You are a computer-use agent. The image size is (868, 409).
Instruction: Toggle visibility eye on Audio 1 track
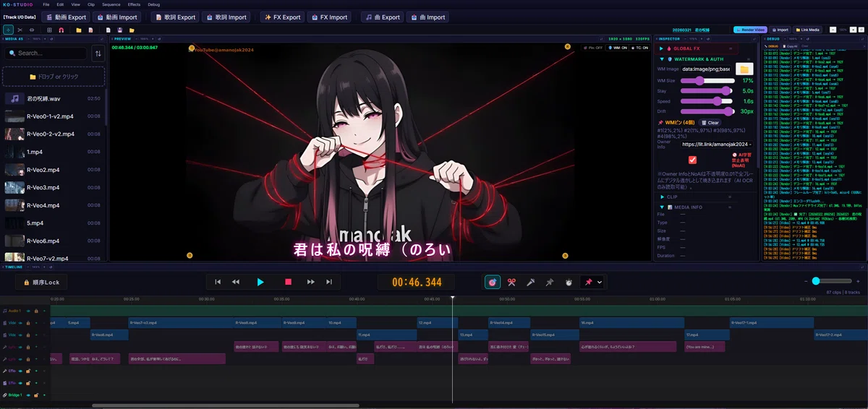[x=29, y=311]
